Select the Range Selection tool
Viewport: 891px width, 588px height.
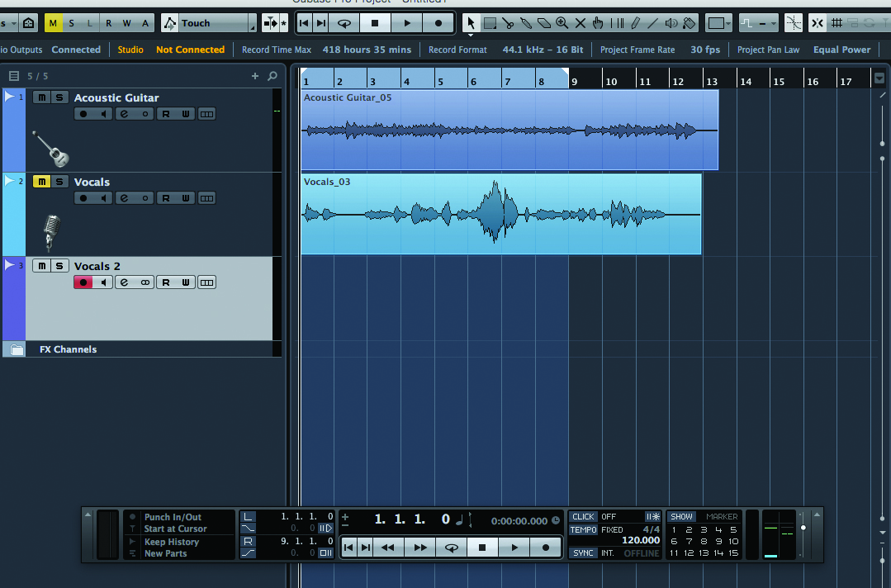[489, 22]
